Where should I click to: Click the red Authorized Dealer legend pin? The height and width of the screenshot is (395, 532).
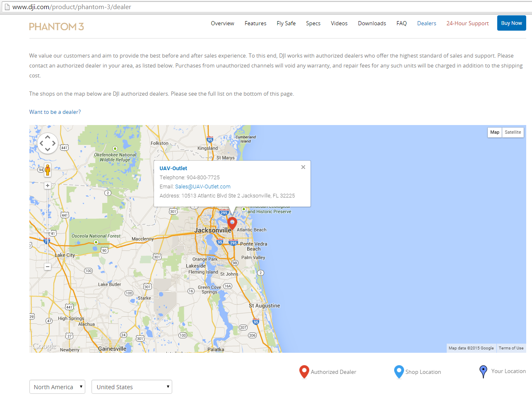[304, 372]
